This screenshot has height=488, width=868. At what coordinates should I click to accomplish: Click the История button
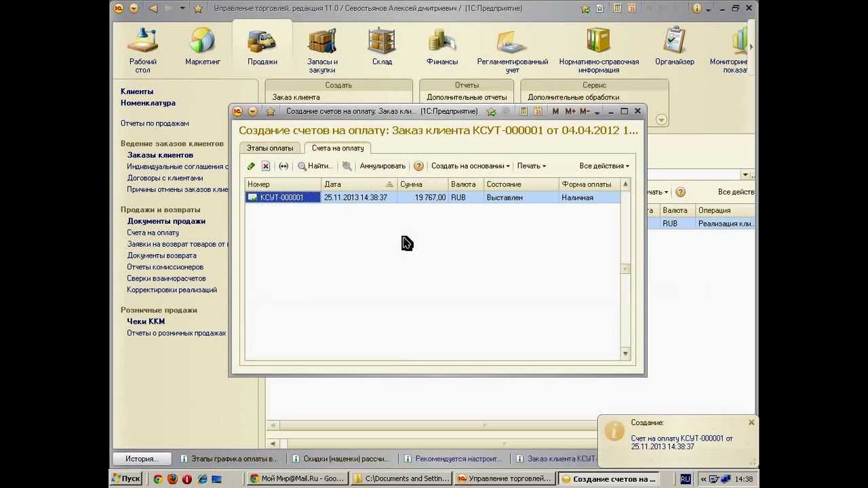(x=141, y=459)
